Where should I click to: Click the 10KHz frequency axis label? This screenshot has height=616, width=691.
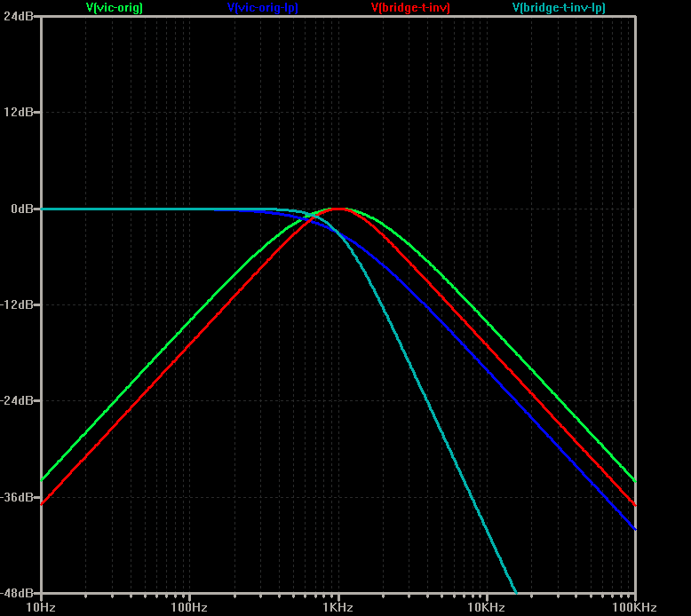coord(486,608)
